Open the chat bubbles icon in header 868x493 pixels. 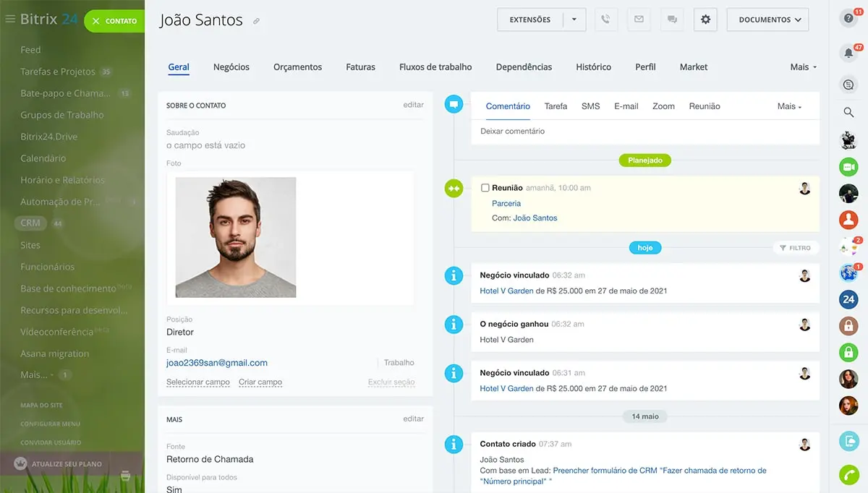[672, 20]
